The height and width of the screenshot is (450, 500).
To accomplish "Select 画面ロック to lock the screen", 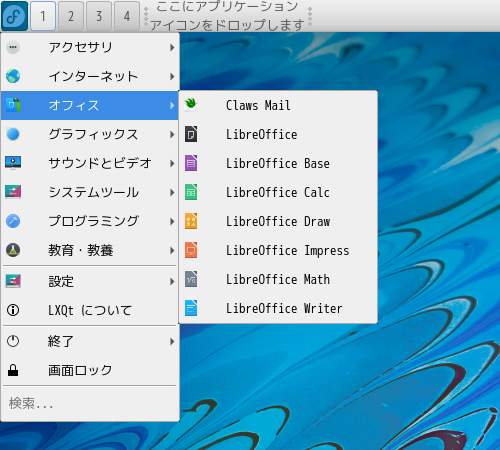I will point(90,370).
